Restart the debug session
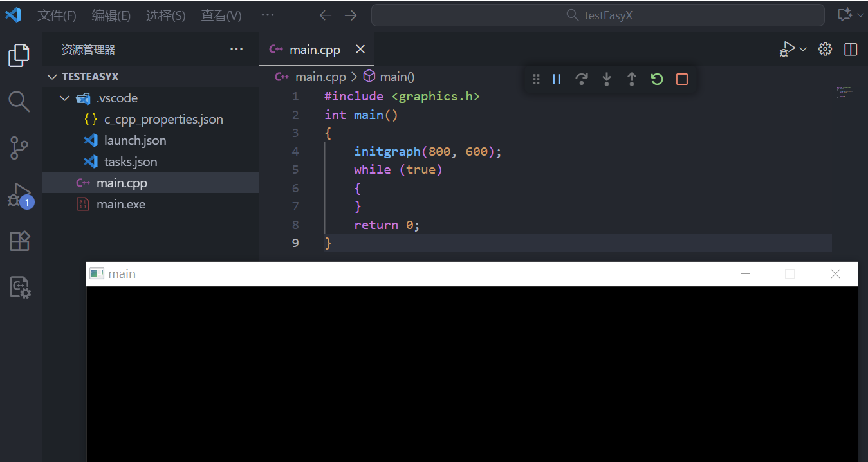 click(656, 79)
